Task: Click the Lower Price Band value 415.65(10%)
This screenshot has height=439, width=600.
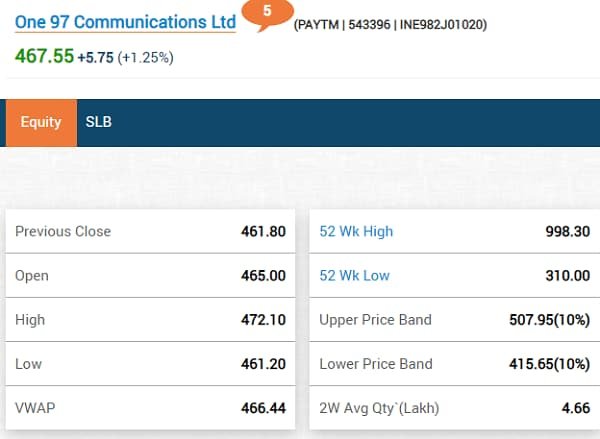Action: [x=549, y=364]
